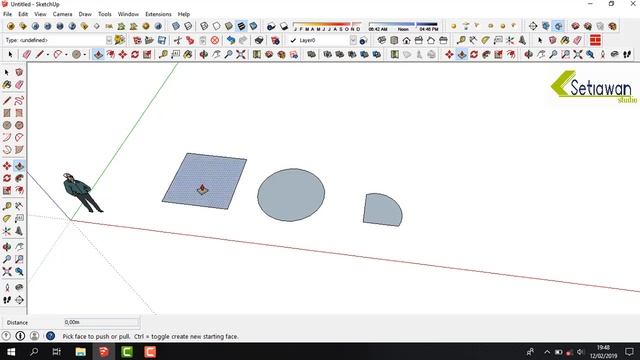This screenshot has height=360, width=640.
Task: Click the Undo arrow icon
Action: (231, 40)
